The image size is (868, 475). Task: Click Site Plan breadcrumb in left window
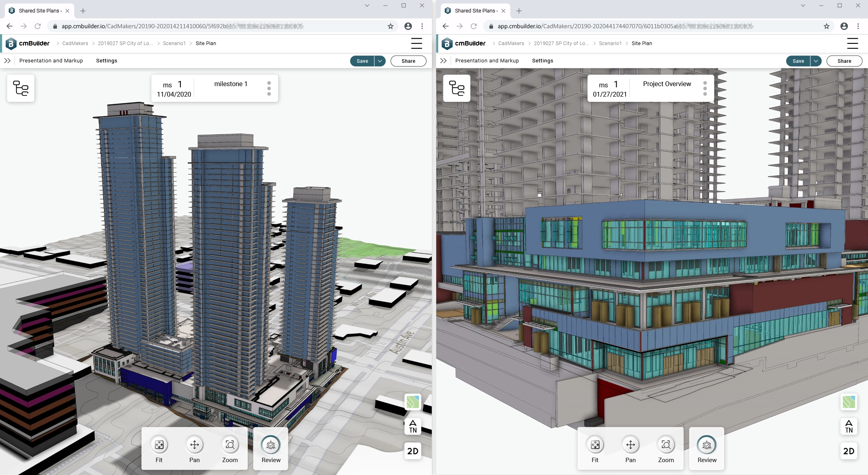[x=206, y=43]
